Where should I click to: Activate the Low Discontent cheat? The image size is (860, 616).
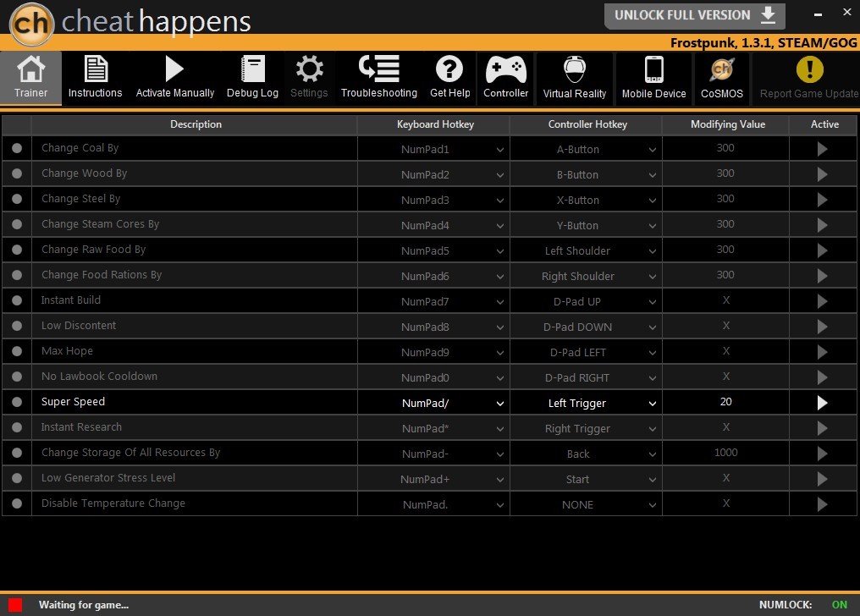pos(822,327)
